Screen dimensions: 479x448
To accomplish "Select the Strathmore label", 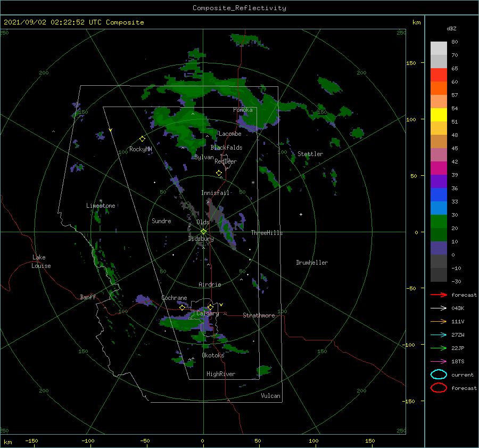I will [x=259, y=315].
